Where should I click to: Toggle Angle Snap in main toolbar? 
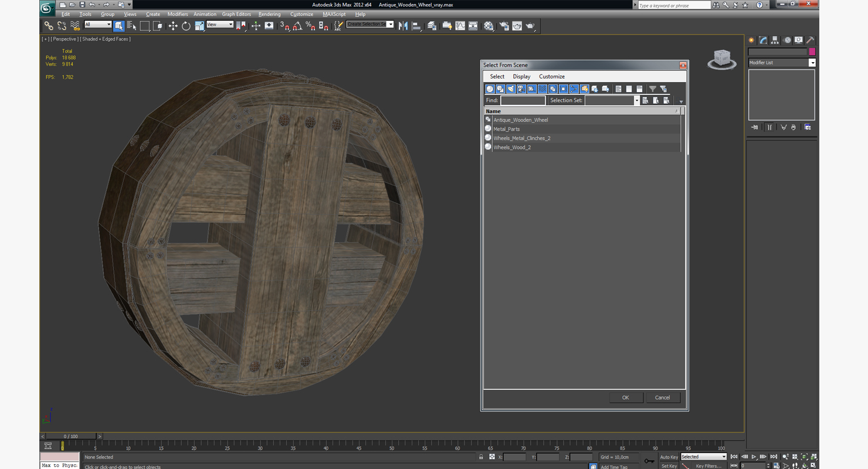pos(297,26)
